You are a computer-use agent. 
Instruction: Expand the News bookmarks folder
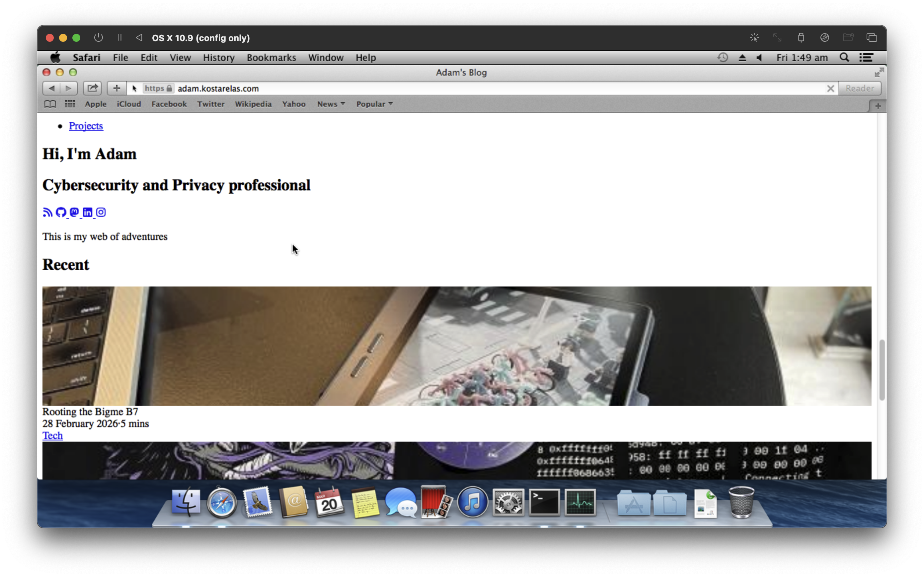330,104
